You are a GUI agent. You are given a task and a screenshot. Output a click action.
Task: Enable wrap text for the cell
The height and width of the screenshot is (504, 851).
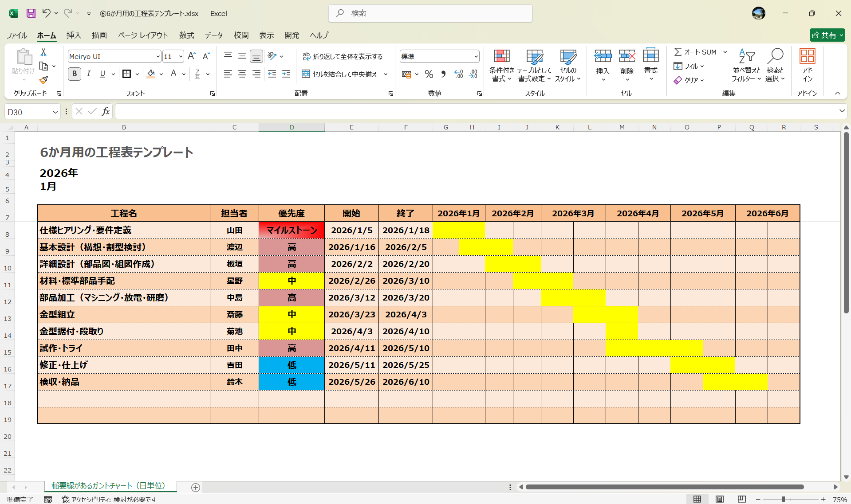click(x=344, y=56)
